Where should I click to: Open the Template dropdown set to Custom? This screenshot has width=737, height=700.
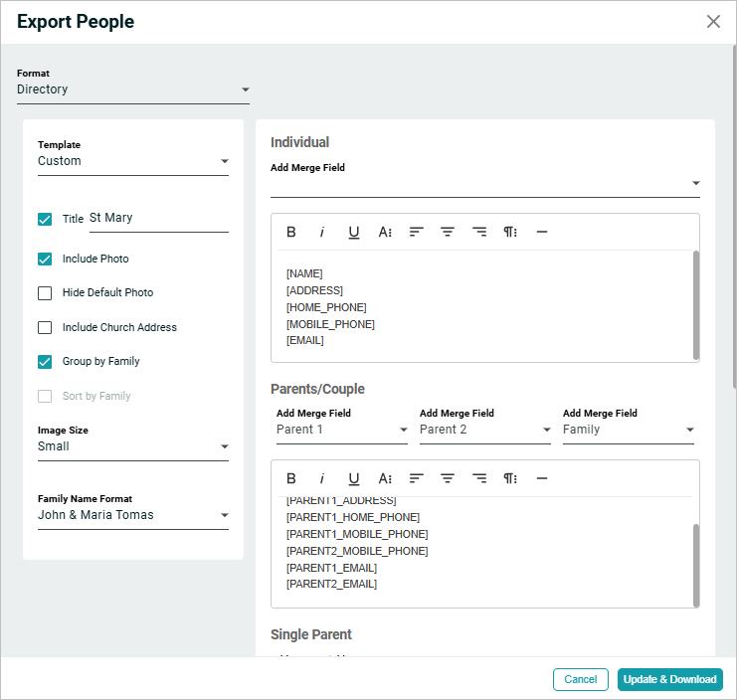(133, 161)
